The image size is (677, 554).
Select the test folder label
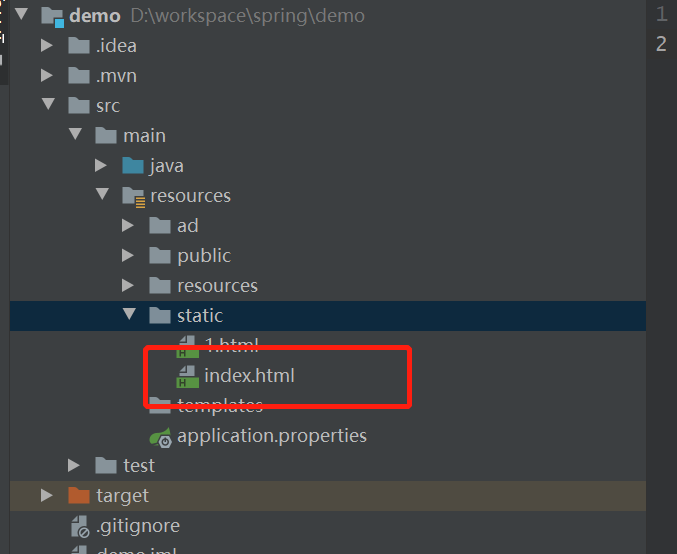tap(139, 466)
